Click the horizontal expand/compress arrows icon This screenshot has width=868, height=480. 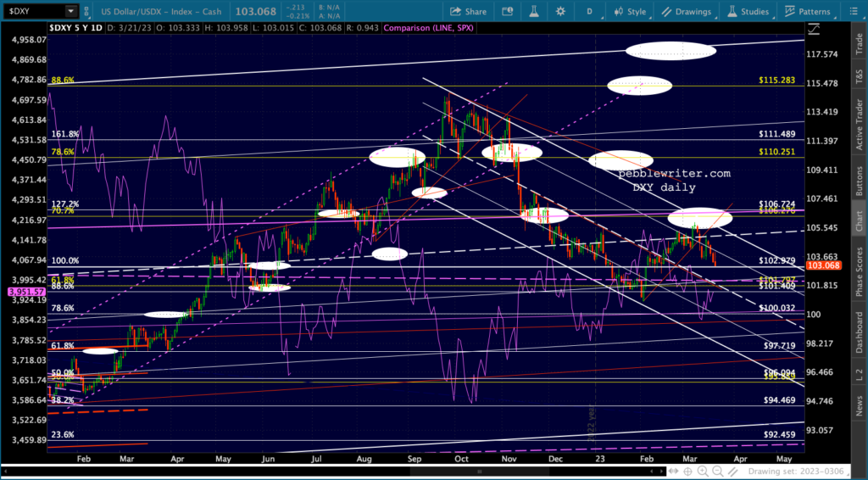[673, 472]
